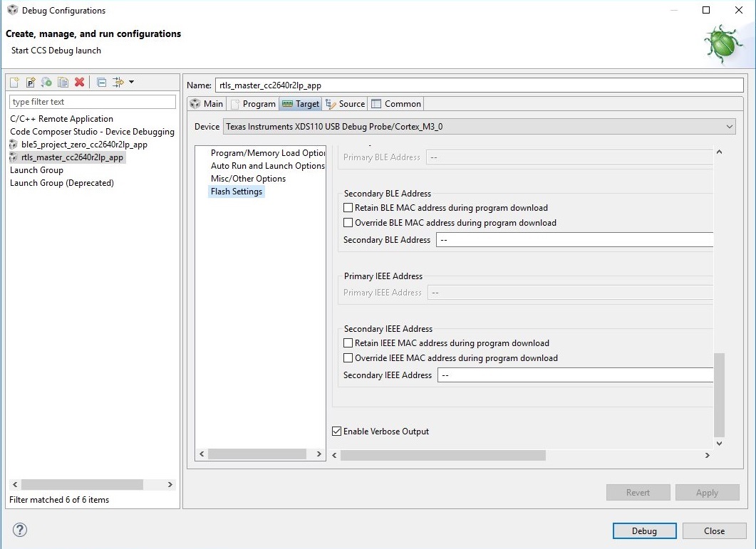Image resolution: width=756 pixels, height=549 pixels.
Task: Click settings panel scroll left arrow
Action: 335,455
